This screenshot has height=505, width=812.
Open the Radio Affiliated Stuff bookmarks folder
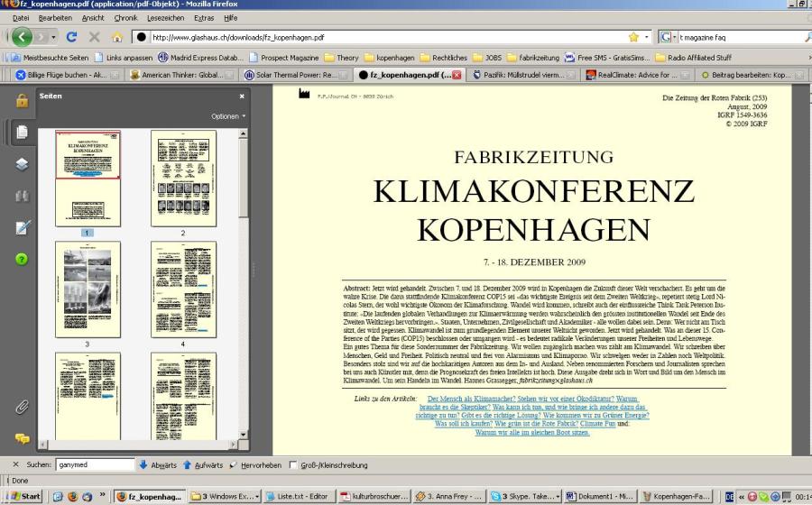(x=694, y=58)
